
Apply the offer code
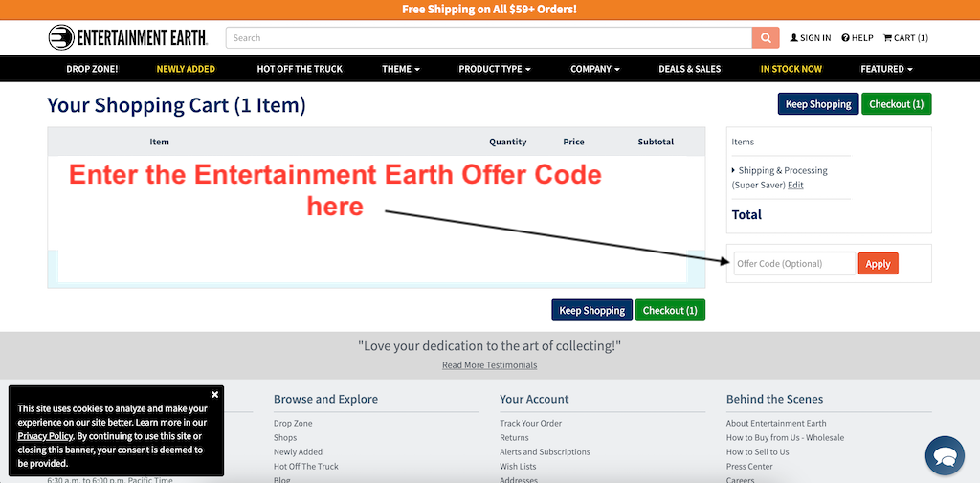point(879,263)
